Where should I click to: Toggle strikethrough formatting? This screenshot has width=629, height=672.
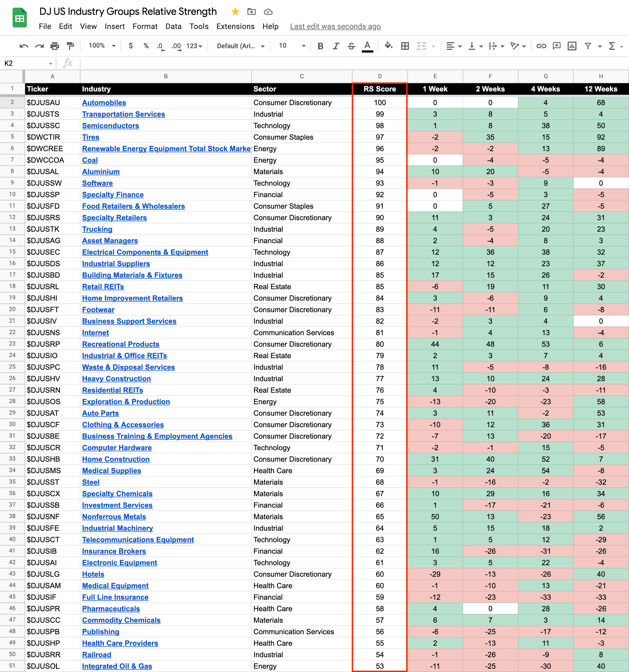[351, 46]
